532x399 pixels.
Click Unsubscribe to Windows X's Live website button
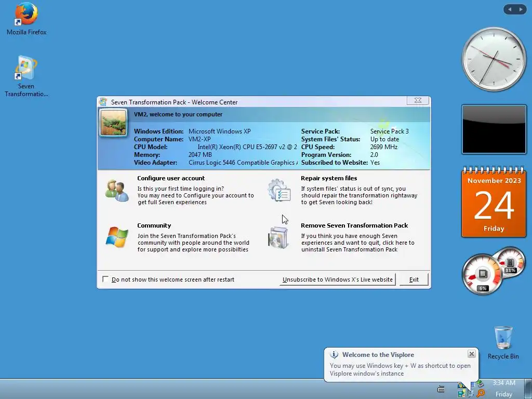(x=338, y=280)
